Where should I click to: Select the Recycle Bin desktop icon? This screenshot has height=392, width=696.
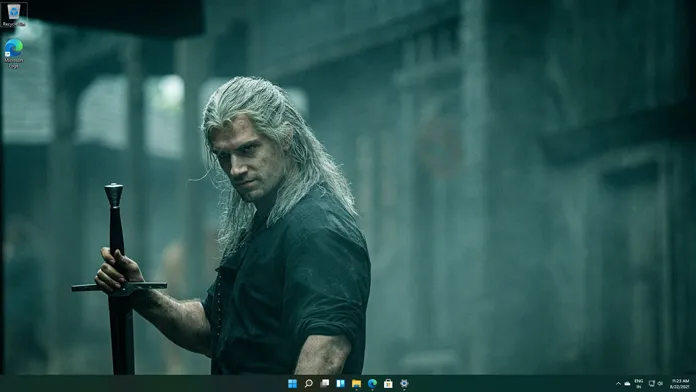[x=14, y=15]
